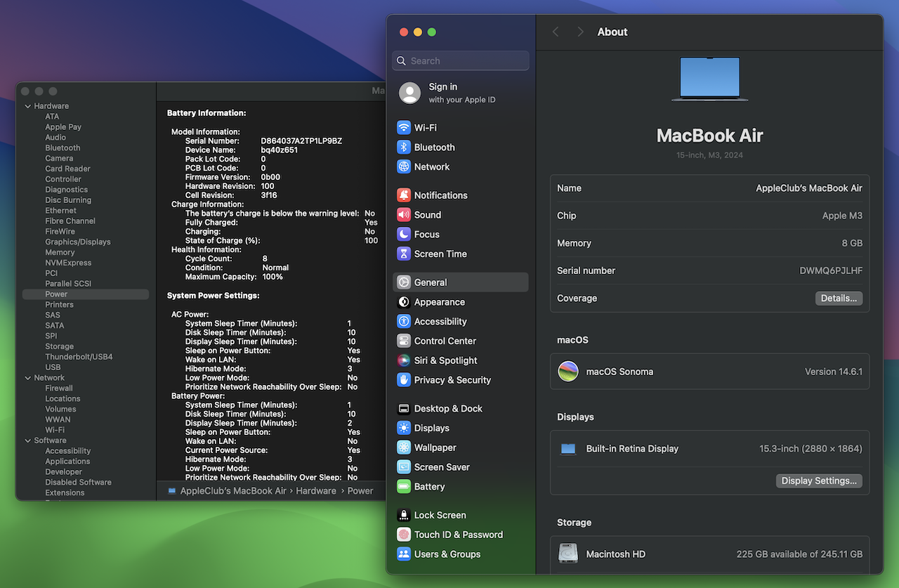Click the 8 GB memory value
Viewport: 899px width, 588px height.
[852, 243]
